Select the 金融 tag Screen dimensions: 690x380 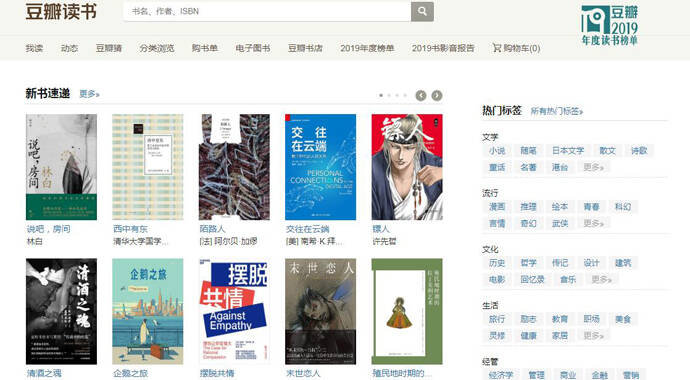(599, 375)
